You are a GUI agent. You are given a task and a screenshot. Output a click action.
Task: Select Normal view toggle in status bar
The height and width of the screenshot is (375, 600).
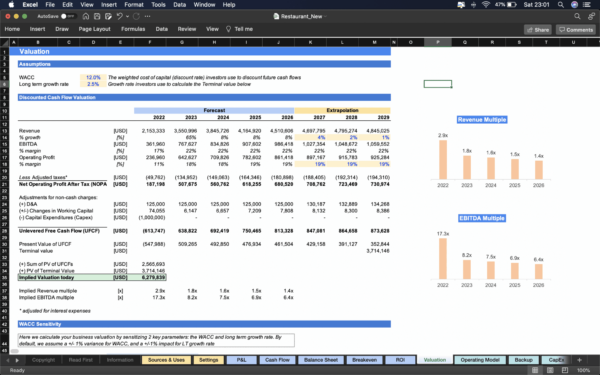535,370
